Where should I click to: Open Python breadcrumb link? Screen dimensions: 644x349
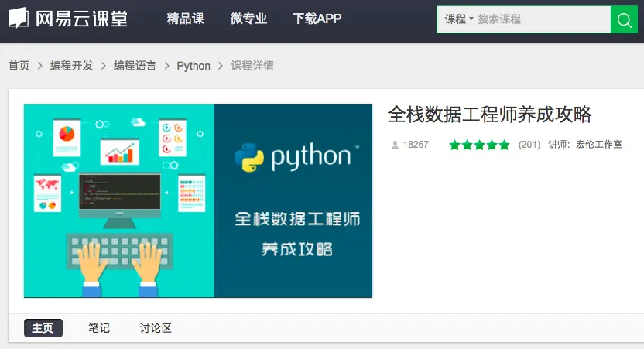(x=194, y=66)
